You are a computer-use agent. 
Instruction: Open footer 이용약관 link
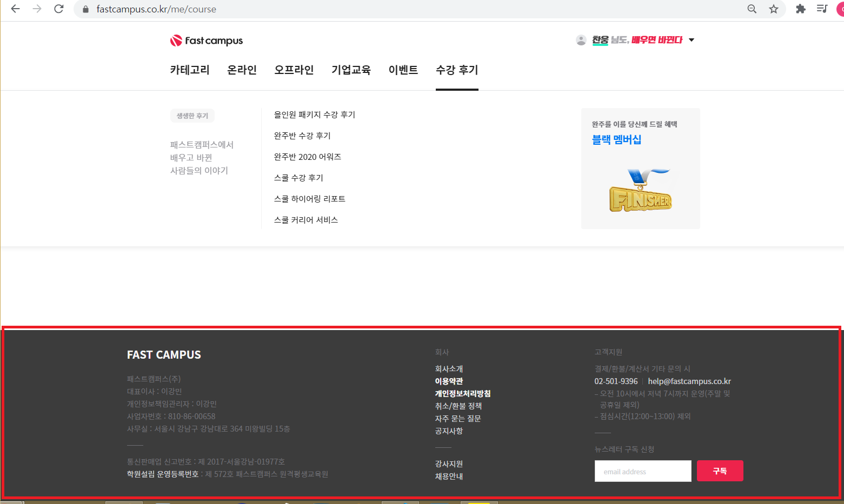coord(449,381)
